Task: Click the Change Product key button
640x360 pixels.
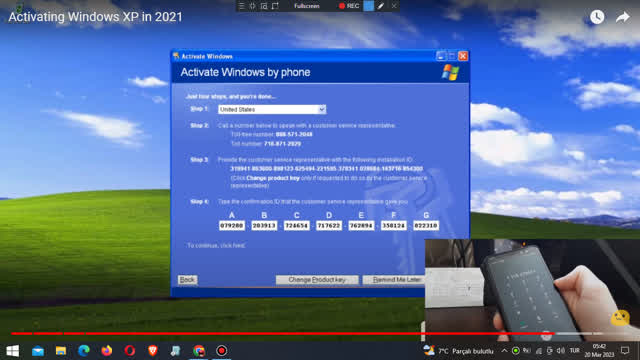Action: click(317, 280)
